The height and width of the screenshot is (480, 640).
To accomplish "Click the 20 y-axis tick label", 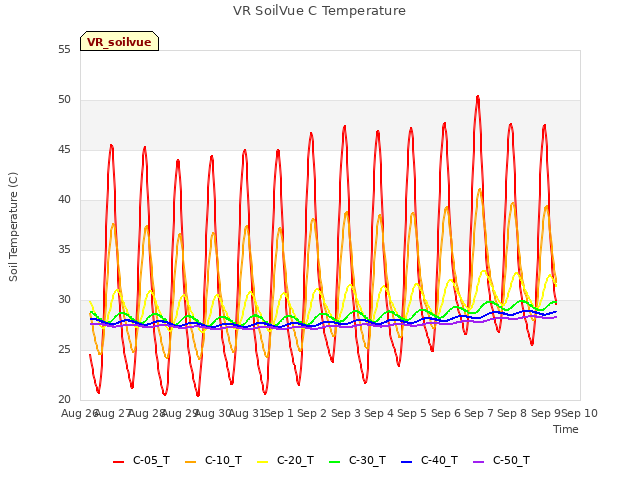I will [64, 400].
